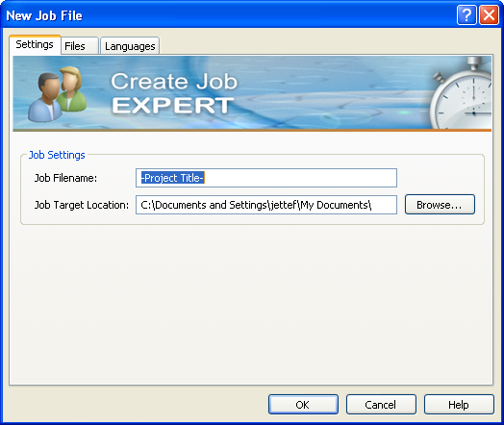
Task: Click the Cancel button
Action: [381, 405]
